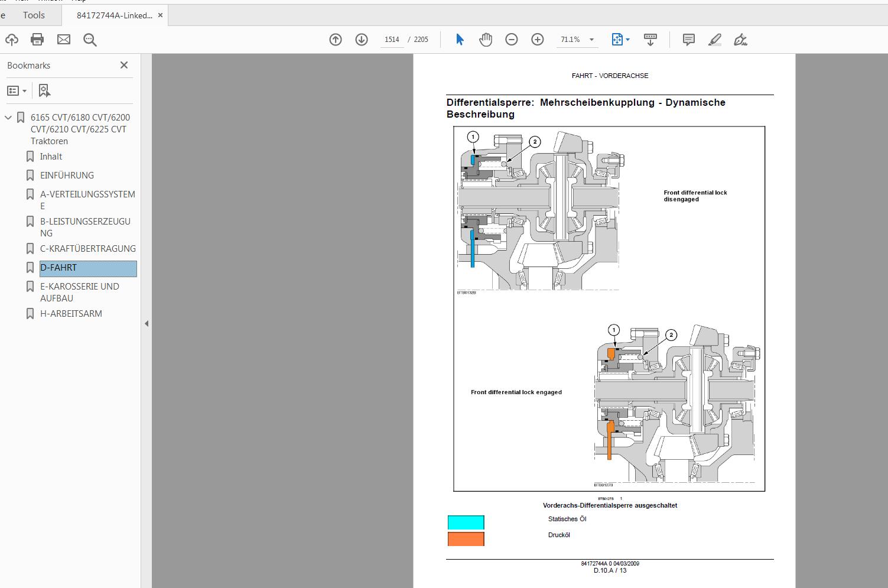
Task: Click the Zoom out minus icon
Action: pos(512,40)
